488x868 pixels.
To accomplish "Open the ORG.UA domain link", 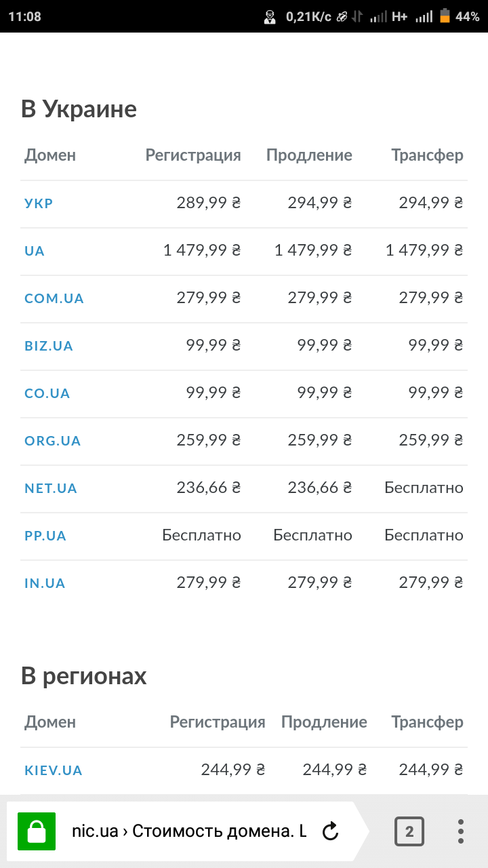I will (53, 440).
